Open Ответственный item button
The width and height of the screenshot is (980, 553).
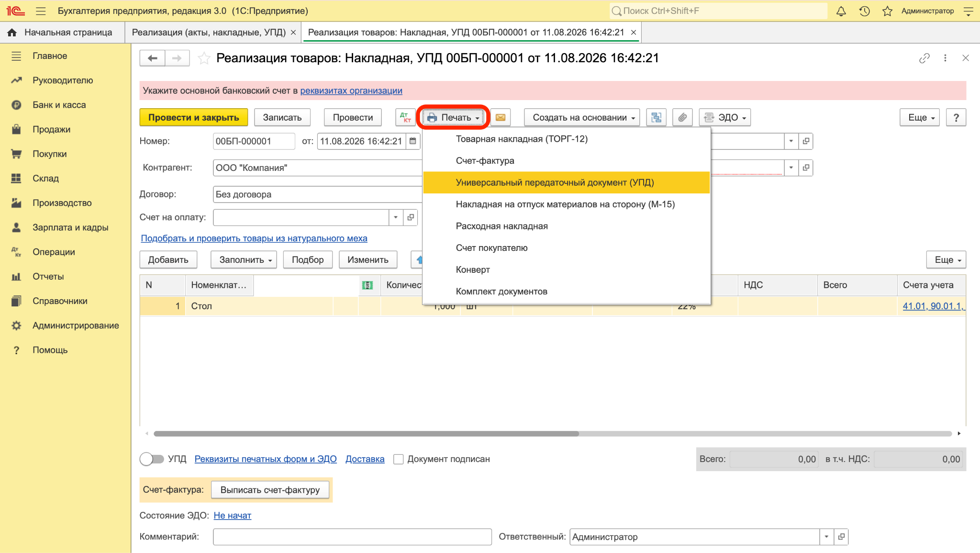[x=841, y=537]
